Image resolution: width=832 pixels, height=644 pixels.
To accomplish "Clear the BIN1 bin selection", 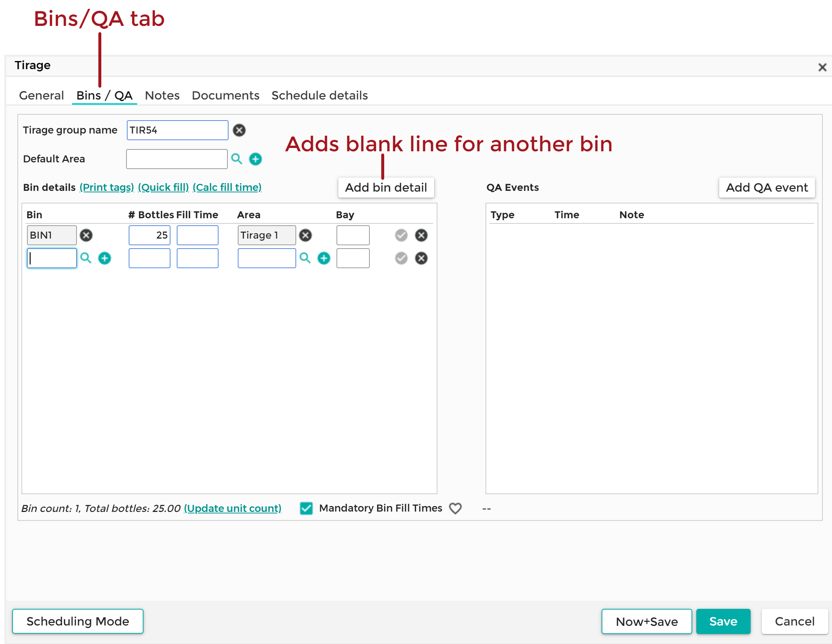I will coord(86,235).
